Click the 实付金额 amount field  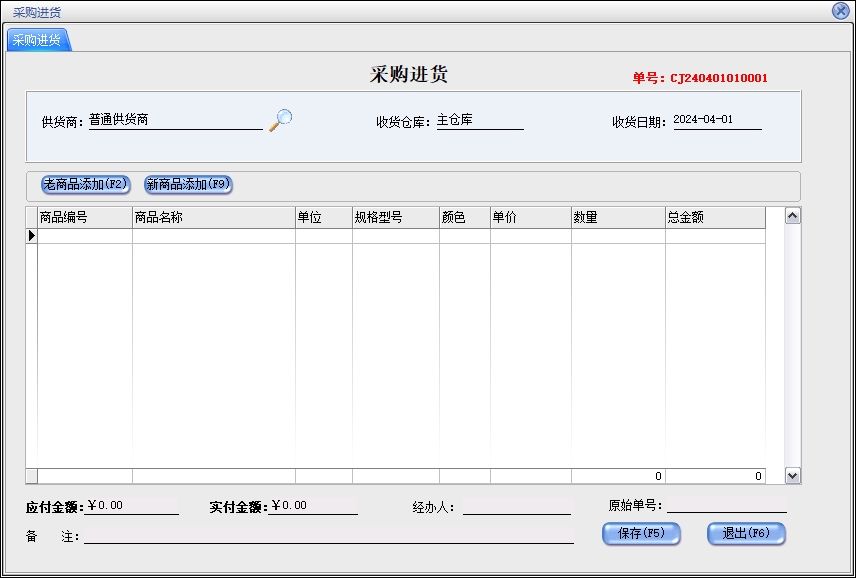coord(312,506)
